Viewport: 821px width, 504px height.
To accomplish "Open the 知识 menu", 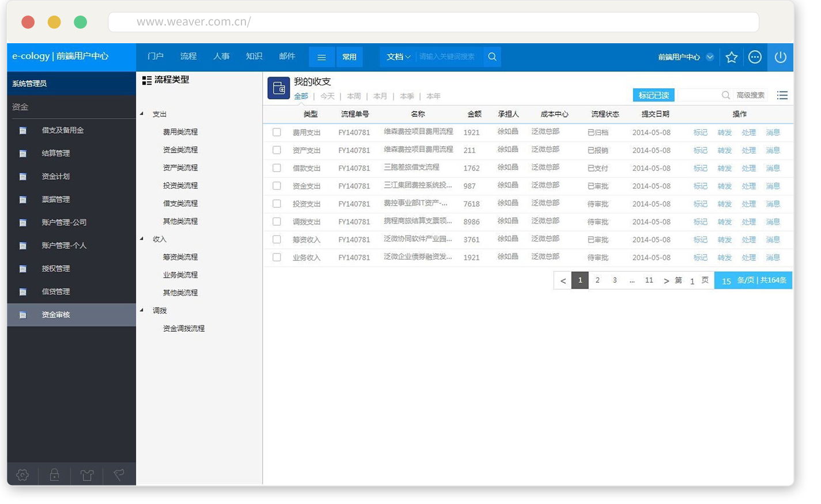I will point(254,56).
